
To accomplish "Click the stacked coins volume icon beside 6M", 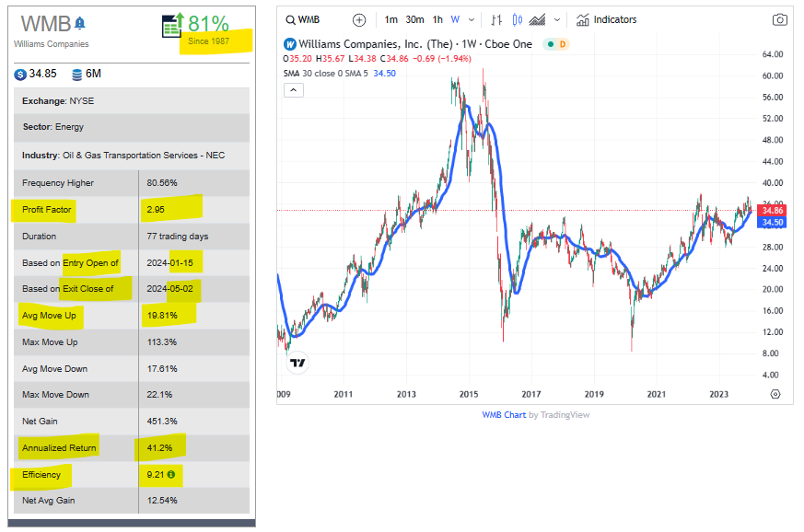I will click(x=77, y=75).
